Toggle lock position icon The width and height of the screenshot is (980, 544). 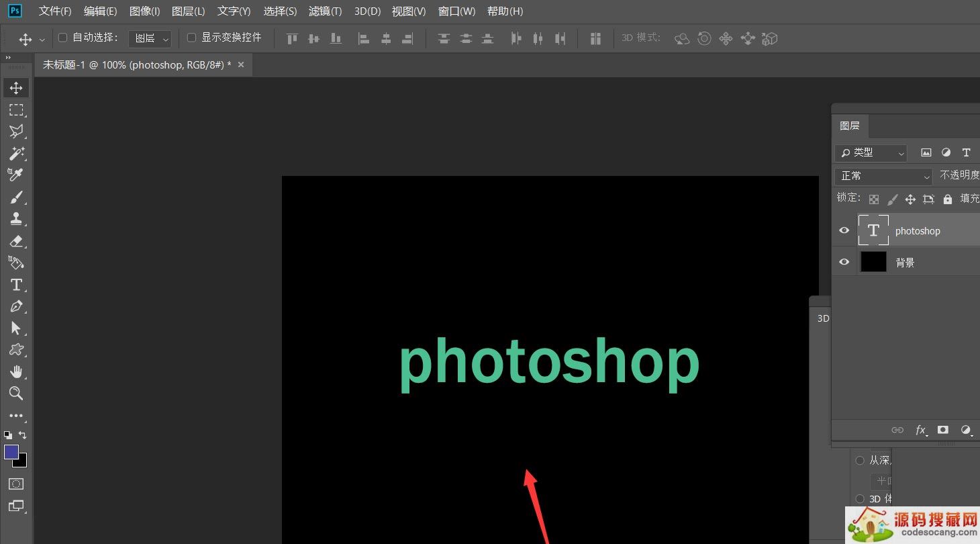tap(910, 199)
